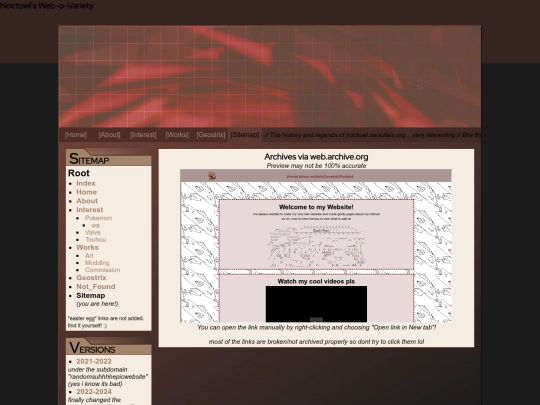Open the Commission works link
540x405 pixels.
(103, 270)
